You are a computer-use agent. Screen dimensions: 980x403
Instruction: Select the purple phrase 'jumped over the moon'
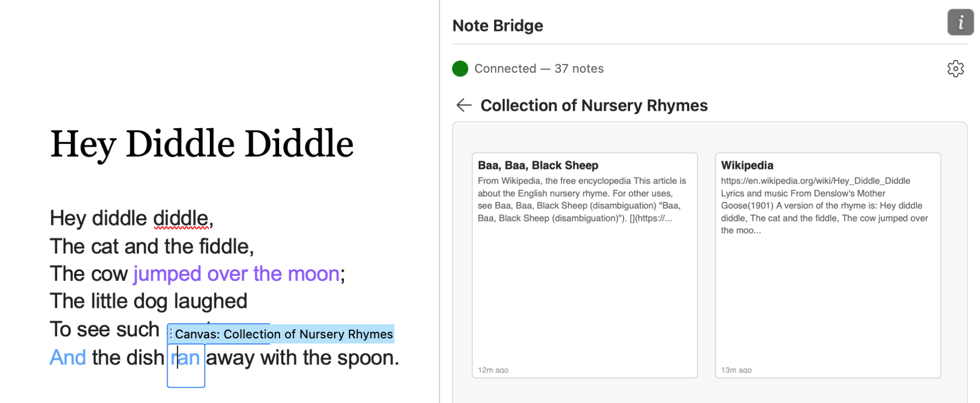point(236,274)
